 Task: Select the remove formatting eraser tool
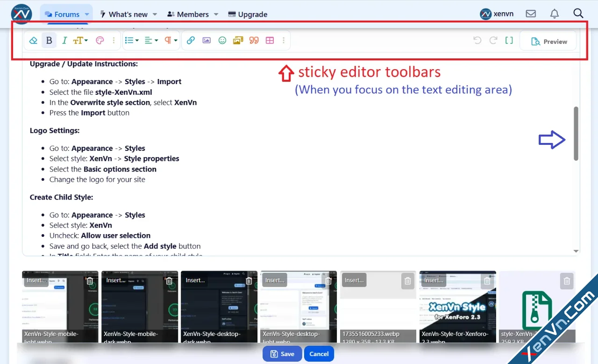coord(33,40)
